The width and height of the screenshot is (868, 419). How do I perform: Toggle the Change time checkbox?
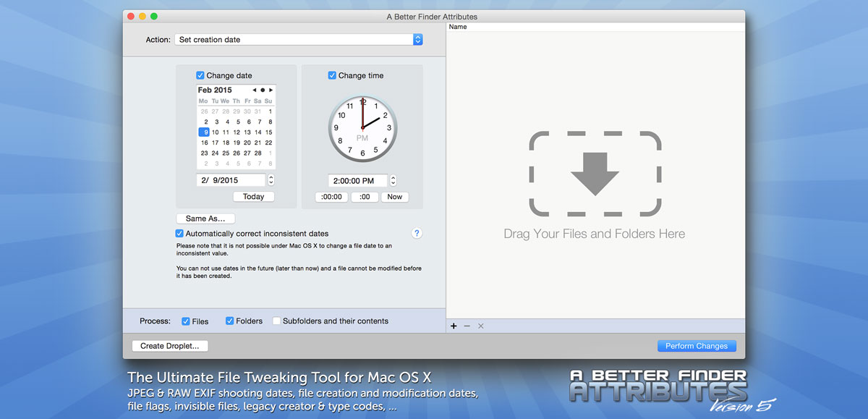[332, 75]
